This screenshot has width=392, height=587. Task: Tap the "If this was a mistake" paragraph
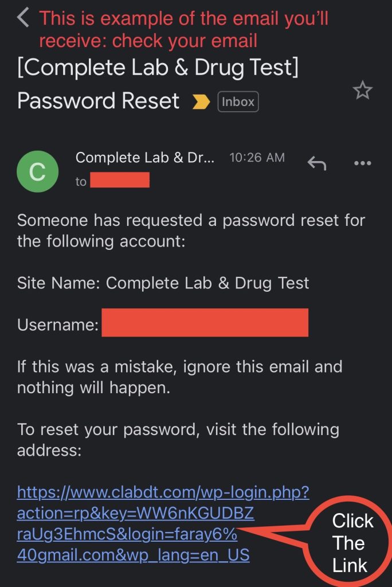point(179,377)
